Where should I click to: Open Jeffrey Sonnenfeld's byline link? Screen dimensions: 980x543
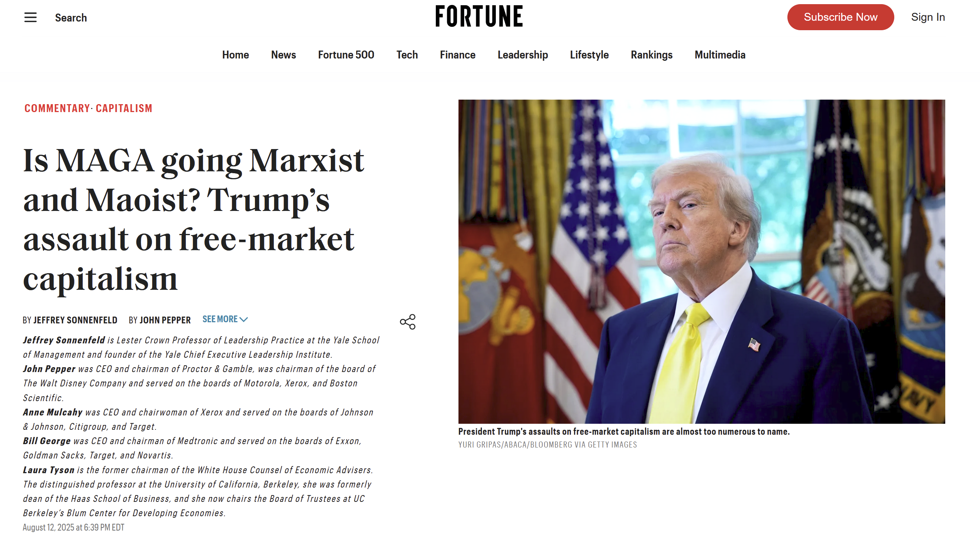75,320
